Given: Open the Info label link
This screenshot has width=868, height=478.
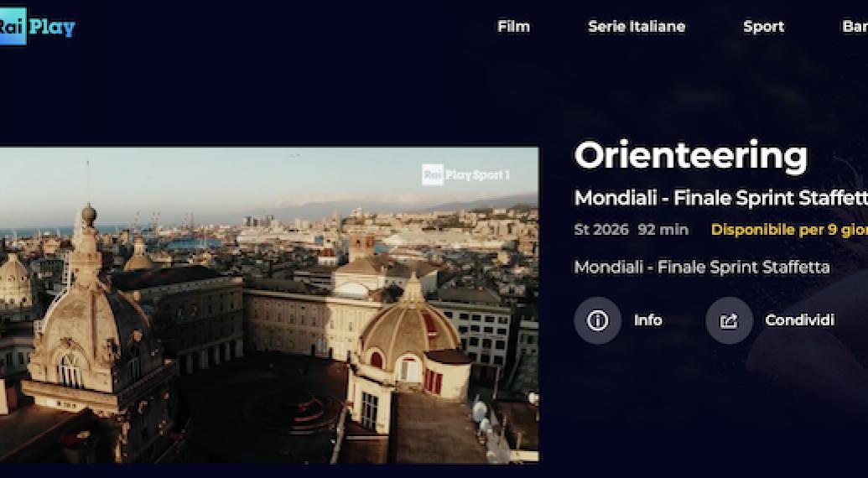Looking at the screenshot, I should tap(647, 320).
